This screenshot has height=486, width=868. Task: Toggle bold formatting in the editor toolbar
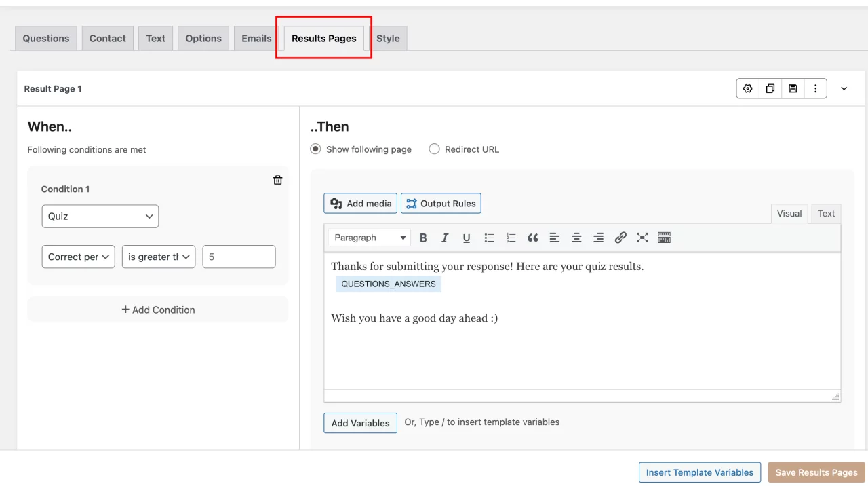pyautogui.click(x=423, y=238)
